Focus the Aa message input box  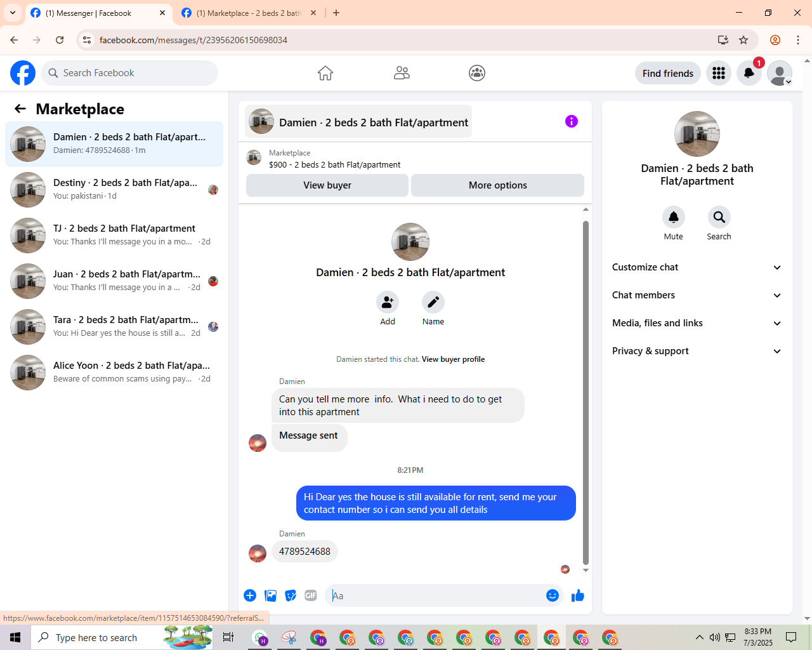coord(435,595)
